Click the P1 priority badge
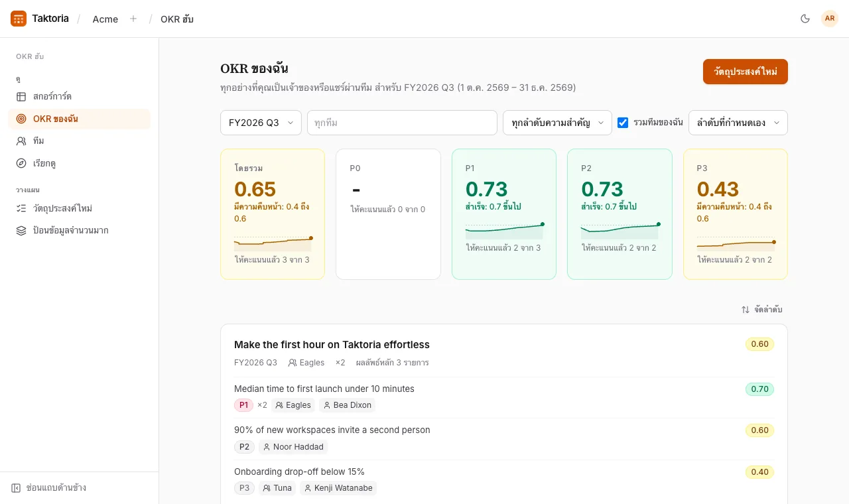 [243, 405]
